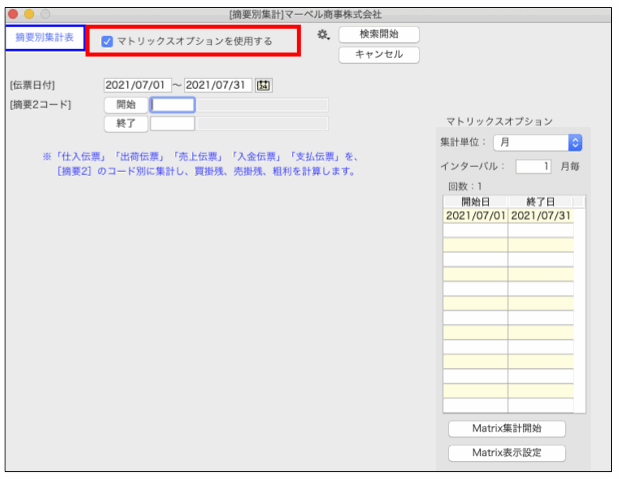Viewport: 619px width, 479px height.
Task: Open the 集計単位 dropdown showing 月
Action: tap(537, 143)
